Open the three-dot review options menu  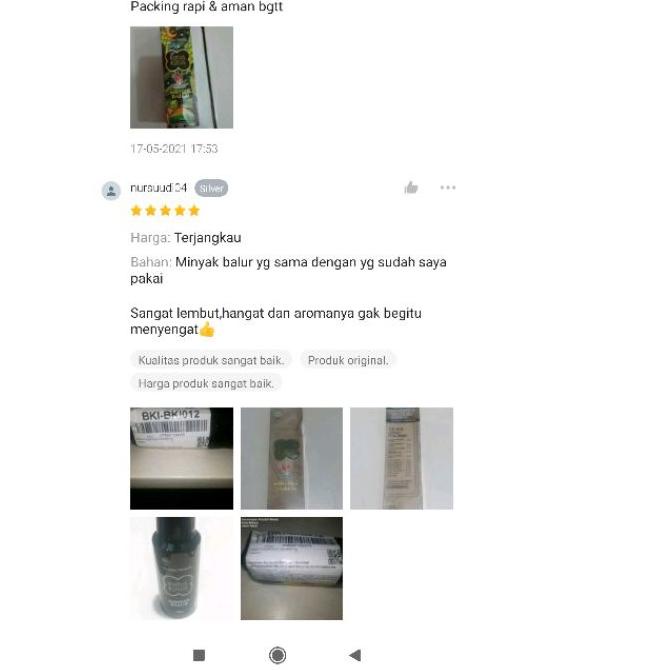coord(448,188)
